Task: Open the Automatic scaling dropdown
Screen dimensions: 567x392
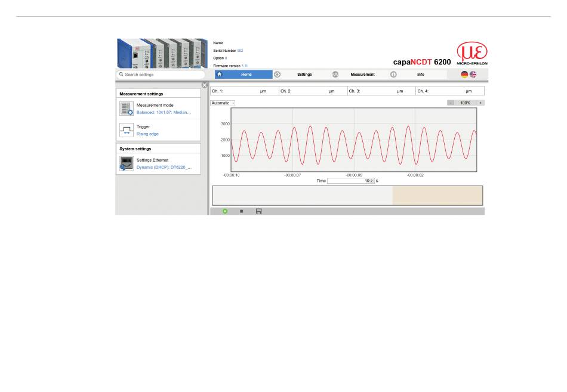Action: pyautogui.click(x=223, y=103)
